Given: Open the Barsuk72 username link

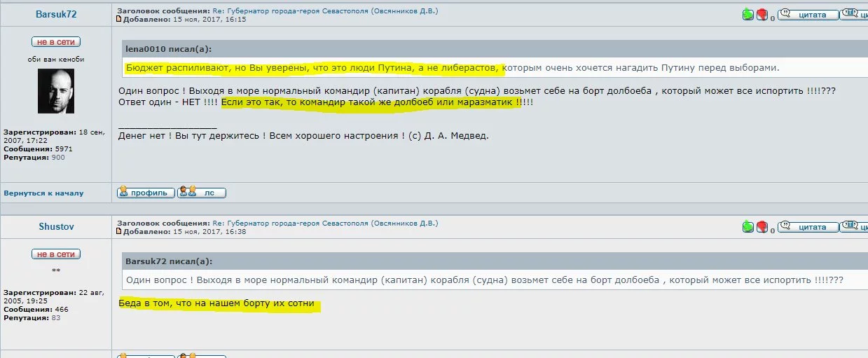Looking at the screenshot, I should pos(56,15).
